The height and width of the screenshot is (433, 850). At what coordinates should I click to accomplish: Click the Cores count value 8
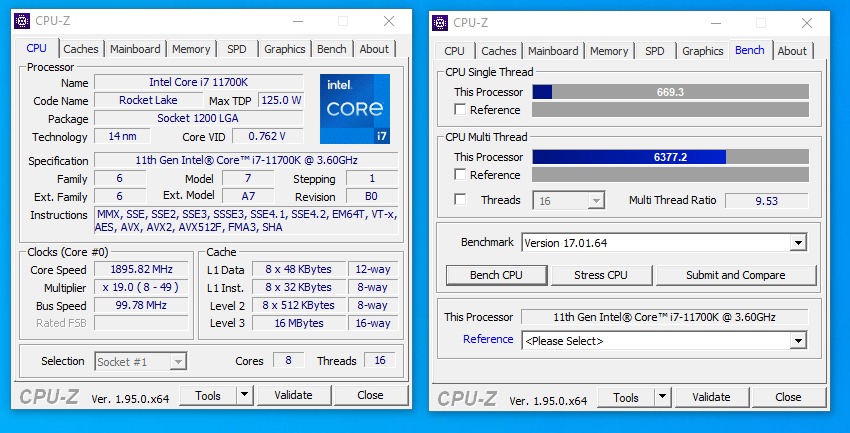tap(288, 360)
